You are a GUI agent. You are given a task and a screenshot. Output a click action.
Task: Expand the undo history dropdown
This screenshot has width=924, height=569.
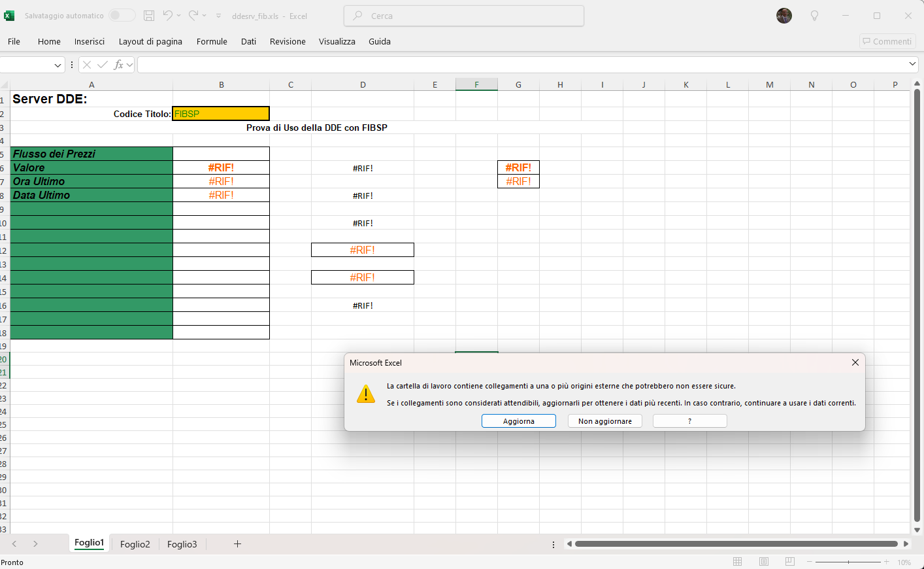(179, 16)
